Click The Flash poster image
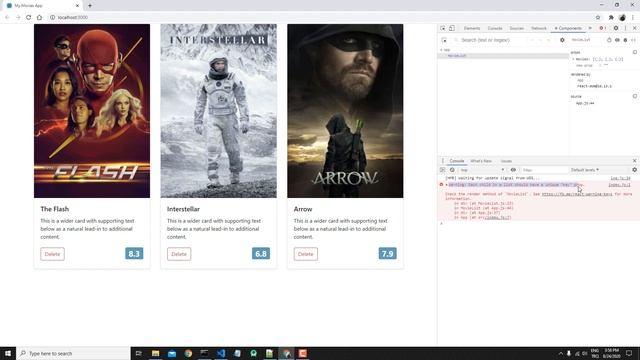Screen dimensions: 640x360 92,111
